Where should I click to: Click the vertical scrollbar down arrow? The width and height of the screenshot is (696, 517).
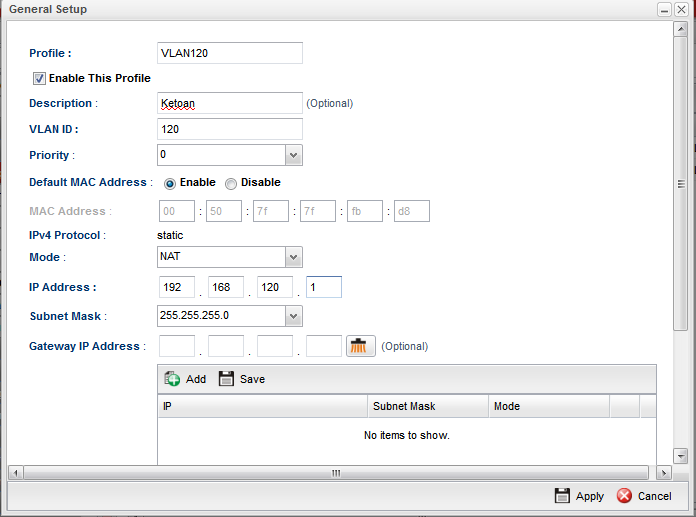pos(680,455)
